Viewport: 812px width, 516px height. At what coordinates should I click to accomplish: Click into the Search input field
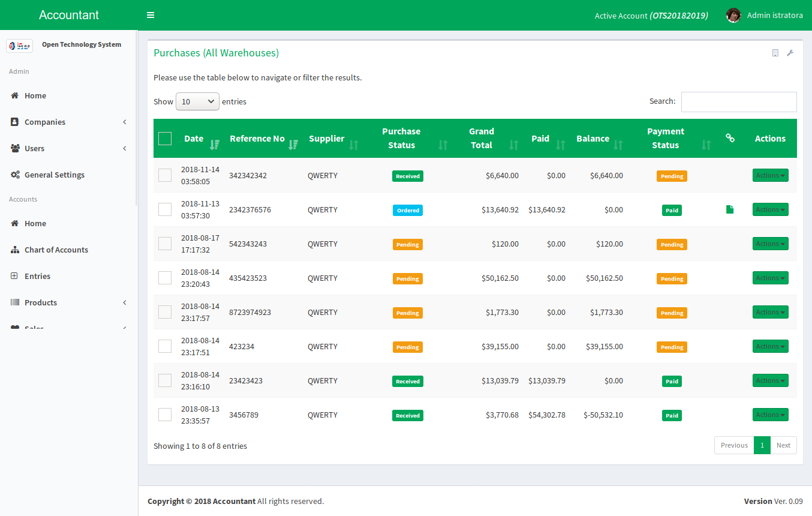[x=738, y=102]
